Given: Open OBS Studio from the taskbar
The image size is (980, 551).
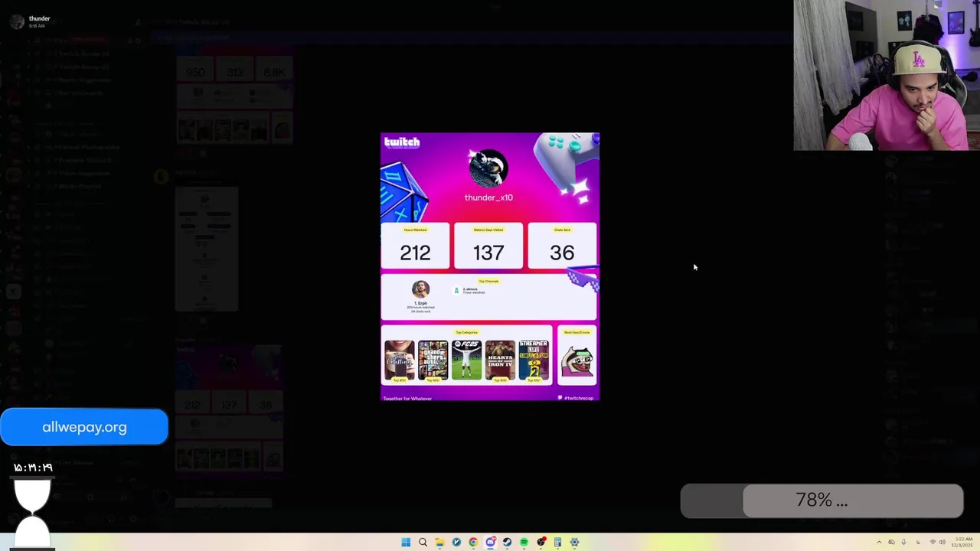Looking at the screenshot, I should 541,542.
